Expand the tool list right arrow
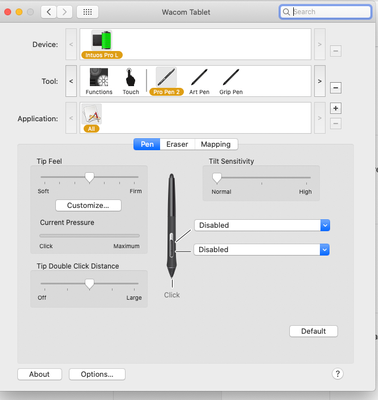 click(x=320, y=81)
